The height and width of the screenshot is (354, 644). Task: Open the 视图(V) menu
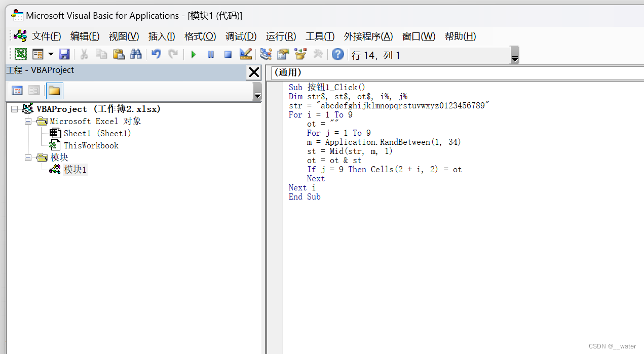[124, 36]
